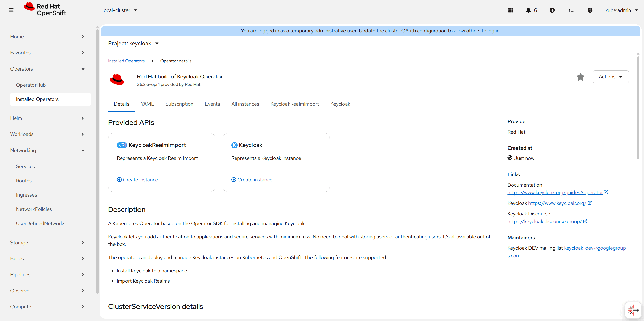The width and height of the screenshot is (644, 321).
Task: Open Routes under Networking
Action: point(51,181)
